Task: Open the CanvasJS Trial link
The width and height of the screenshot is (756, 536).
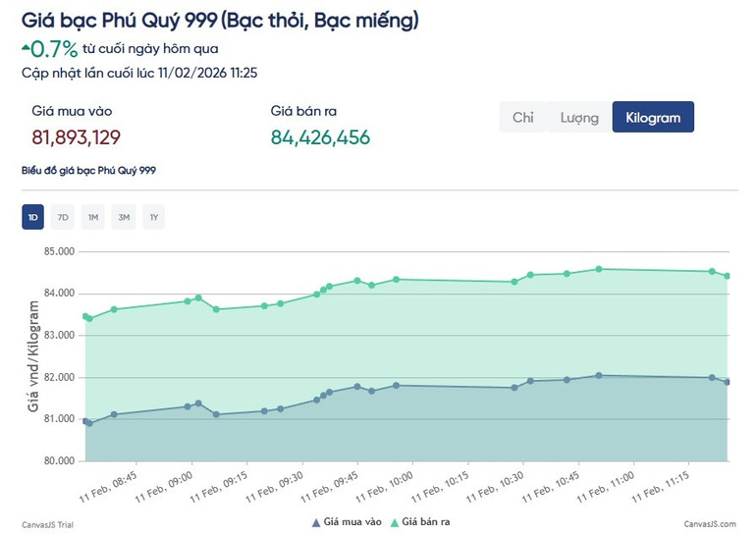Action: click(47, 524)
